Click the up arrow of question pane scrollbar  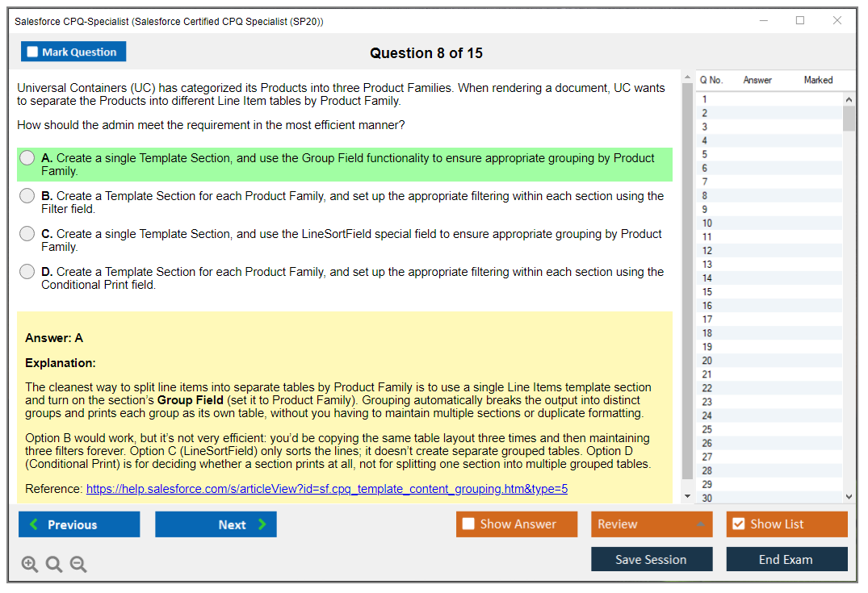point(687,77)
